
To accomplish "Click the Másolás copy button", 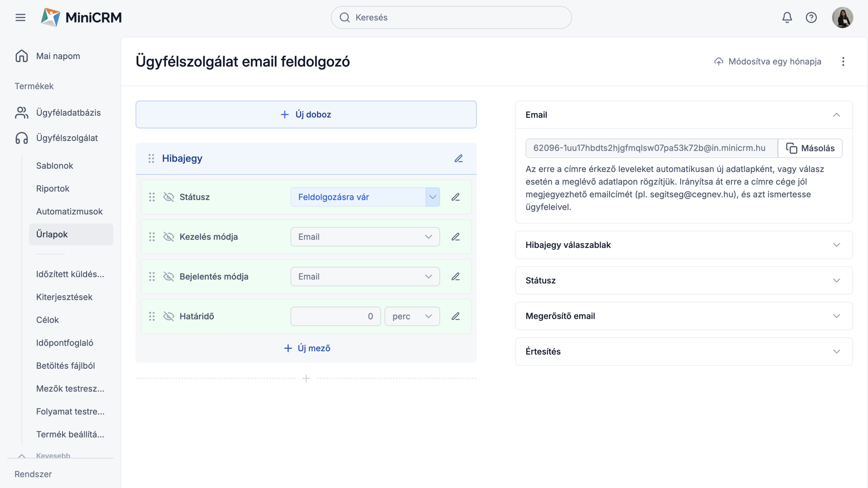I will 810,148.
